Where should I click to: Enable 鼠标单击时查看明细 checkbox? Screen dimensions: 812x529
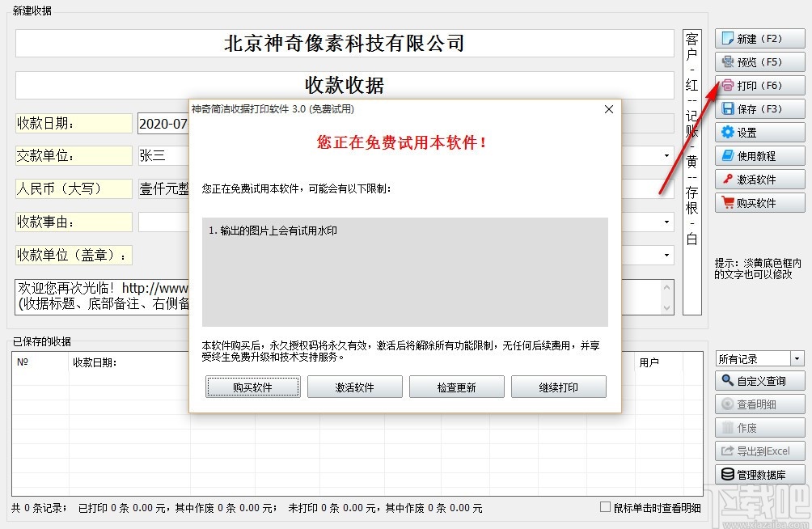pos(603,506)
